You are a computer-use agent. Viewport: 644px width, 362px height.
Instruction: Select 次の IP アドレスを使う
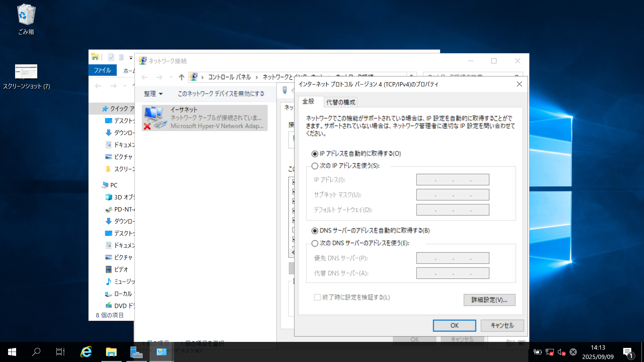[x=315, y=166]
